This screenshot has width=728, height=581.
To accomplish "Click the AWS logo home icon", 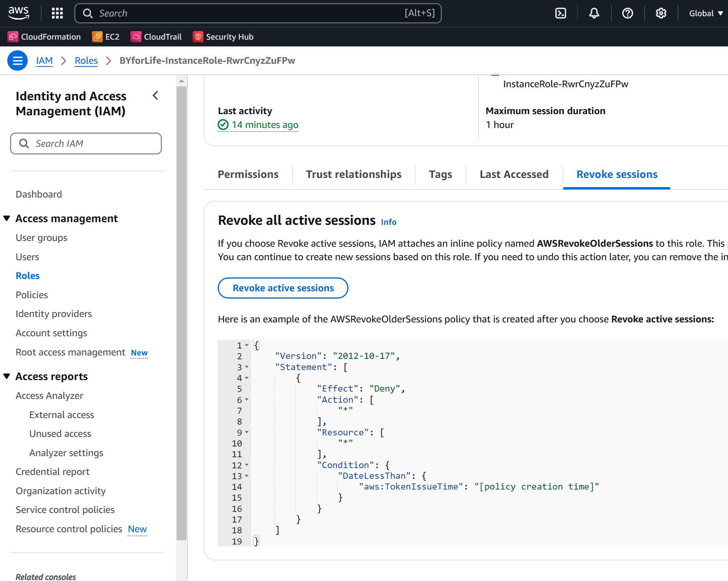I will click(x=18, y=13).
